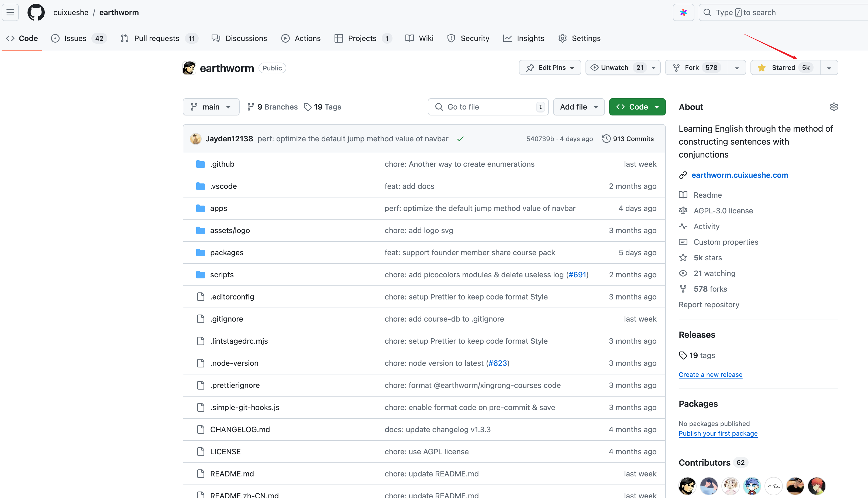Switch to the Issues tab
This screenshot has height=498, width=868.
tap(79, 38)
